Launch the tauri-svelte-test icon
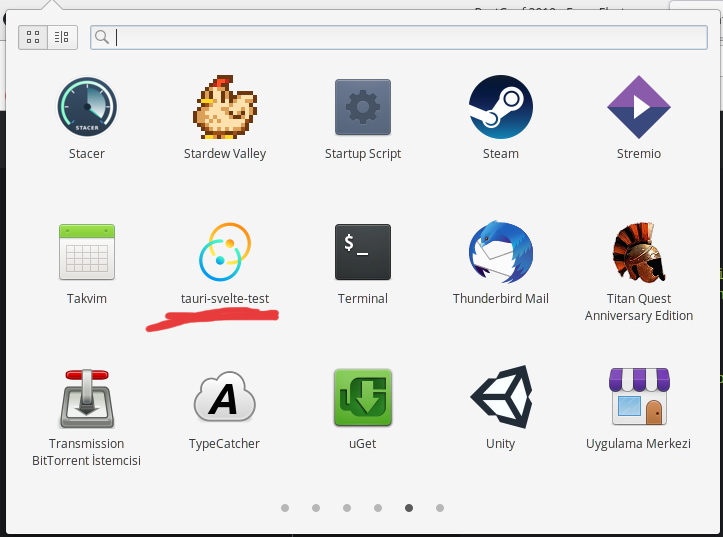 [x=225, y=252]
